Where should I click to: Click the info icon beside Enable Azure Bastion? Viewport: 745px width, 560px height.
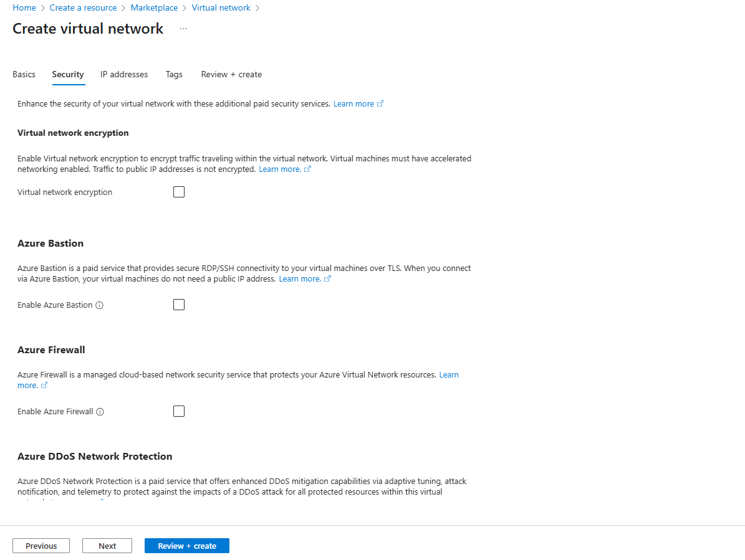99,305
